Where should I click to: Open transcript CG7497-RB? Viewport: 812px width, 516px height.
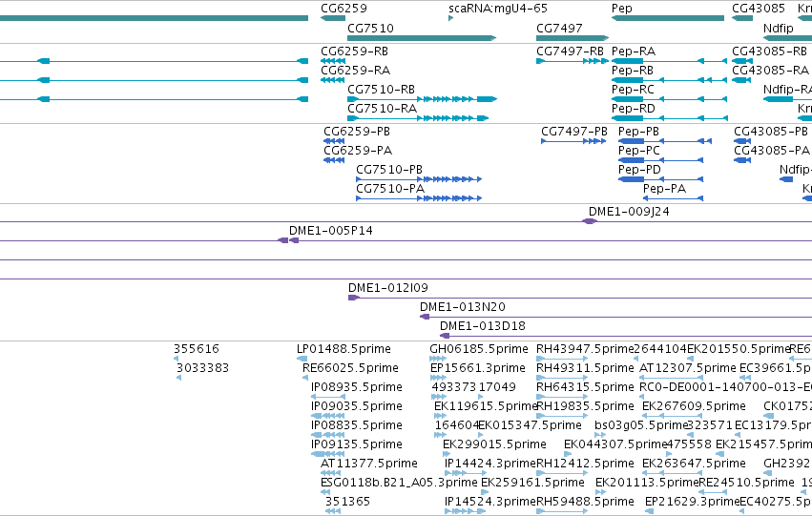click(x=571, y=52)
